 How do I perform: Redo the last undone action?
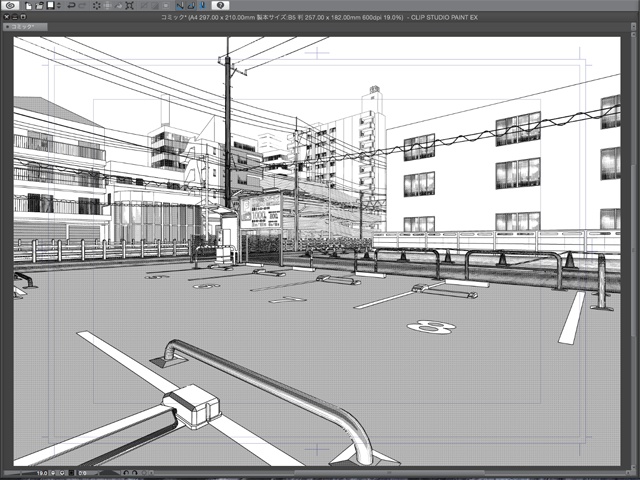(x=82, y=6)
